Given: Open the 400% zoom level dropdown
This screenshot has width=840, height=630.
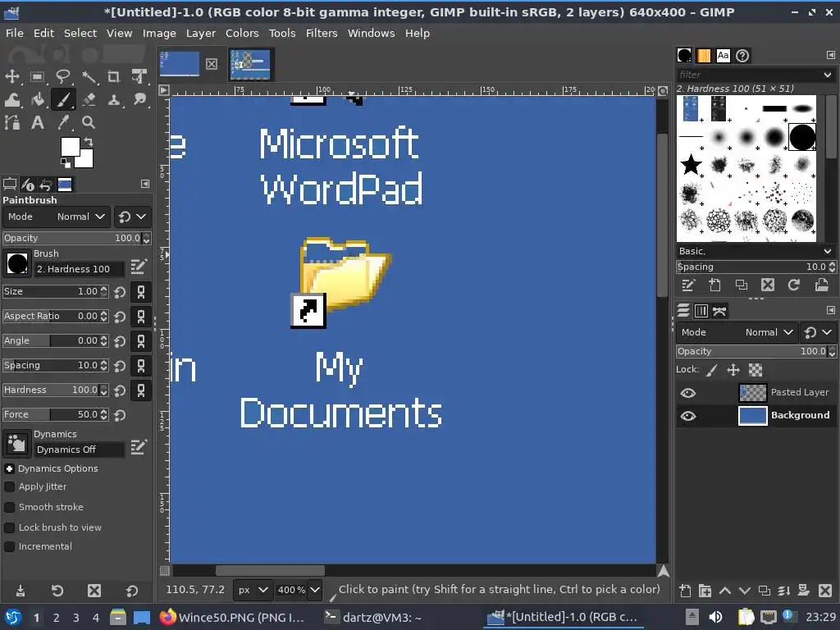Looking at the screenshot, I should pos(314,590).
